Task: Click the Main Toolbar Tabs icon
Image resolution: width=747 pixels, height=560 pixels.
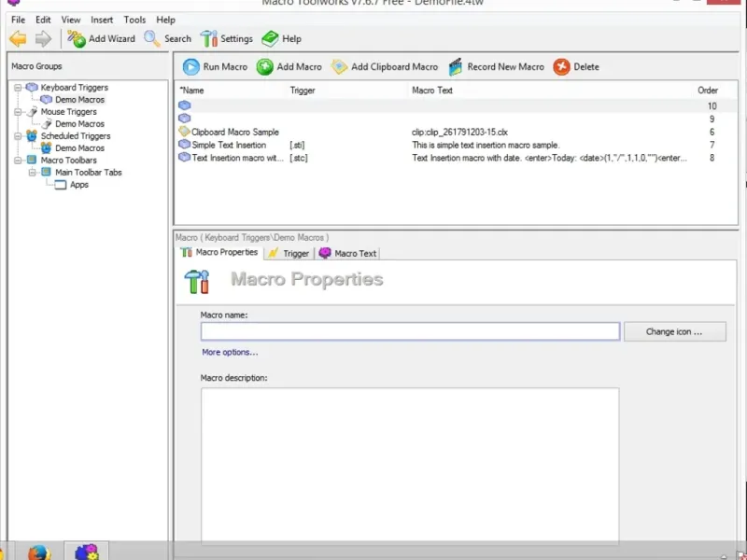Action: click(46, 172)
